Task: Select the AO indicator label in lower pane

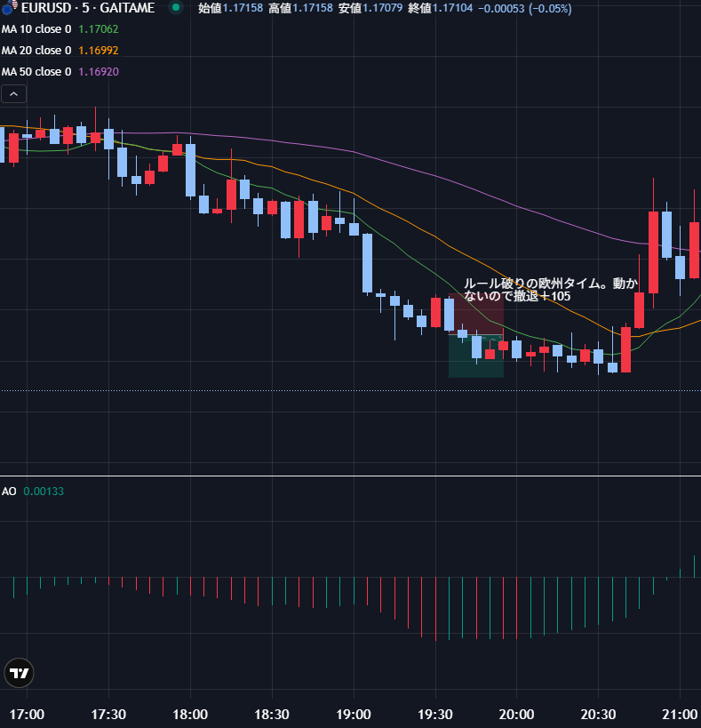Action: (x=9, y=491)
